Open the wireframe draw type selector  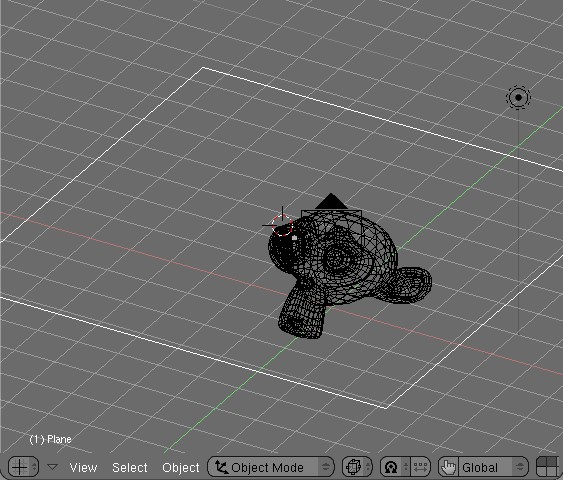click(357, 467)
